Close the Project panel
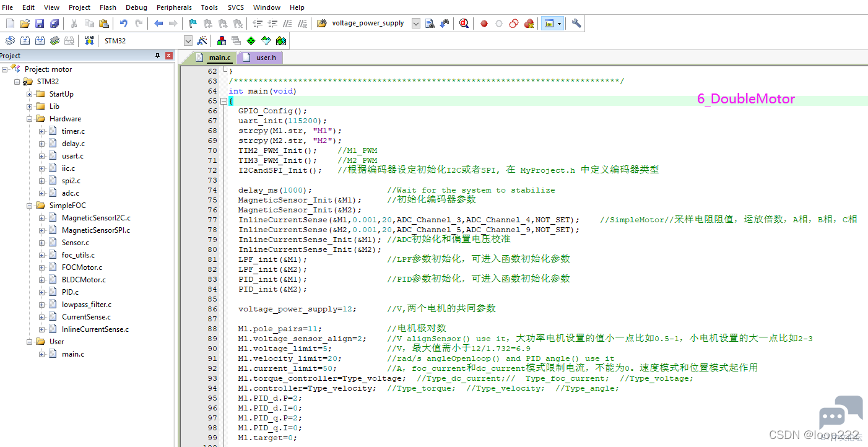The width and height of the screenshot is (868, 447). [x=168, y=56]
